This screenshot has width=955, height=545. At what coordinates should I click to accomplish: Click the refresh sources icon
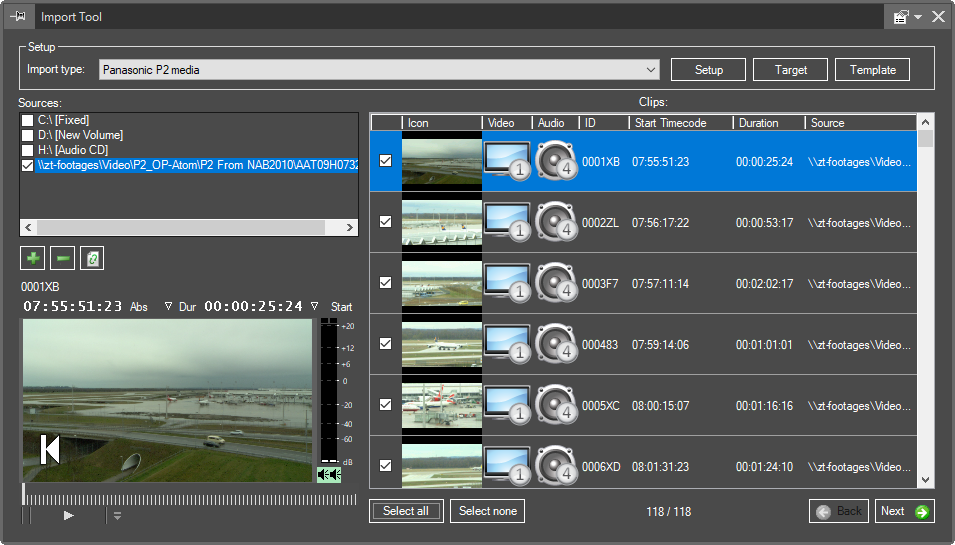click(x=92, y=258)
